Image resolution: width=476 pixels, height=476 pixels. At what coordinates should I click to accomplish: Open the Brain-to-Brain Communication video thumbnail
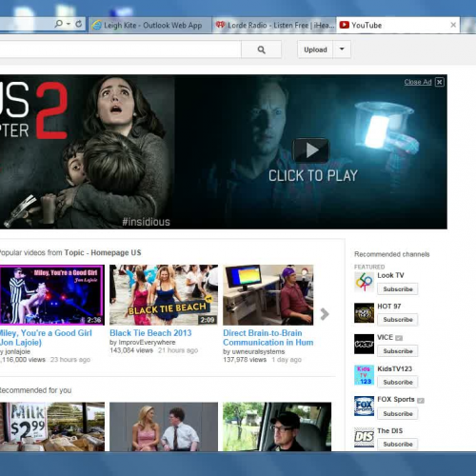click(x=268, y=295)
